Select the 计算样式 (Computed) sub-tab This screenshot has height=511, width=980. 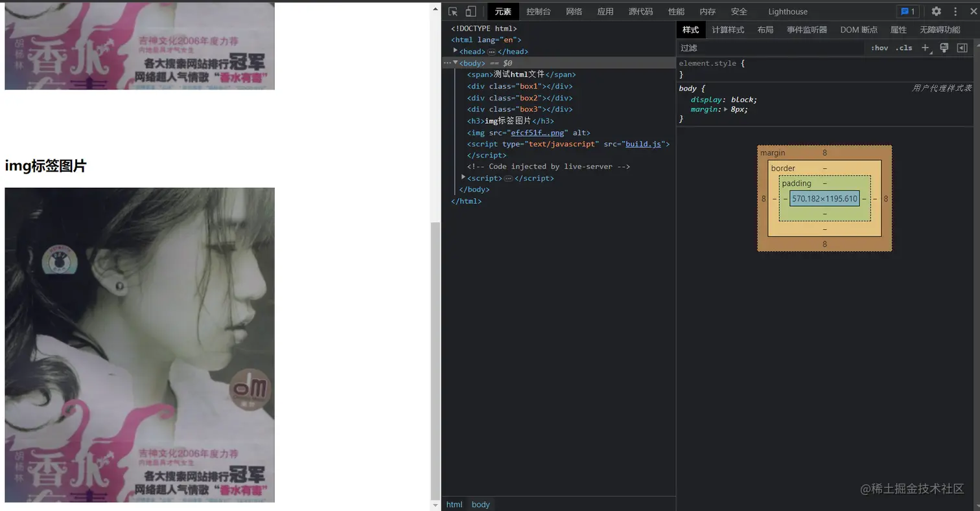(728, 30)
